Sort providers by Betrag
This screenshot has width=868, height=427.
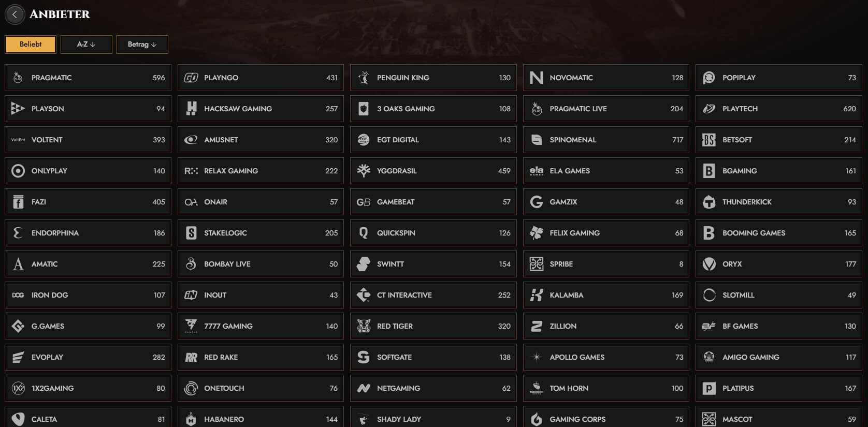[142, 45]
